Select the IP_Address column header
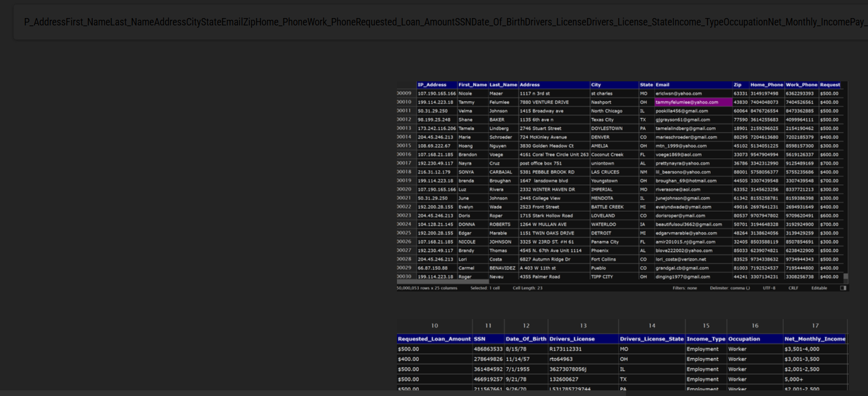Screen dimensions: 868x396 tap(432, 85)
